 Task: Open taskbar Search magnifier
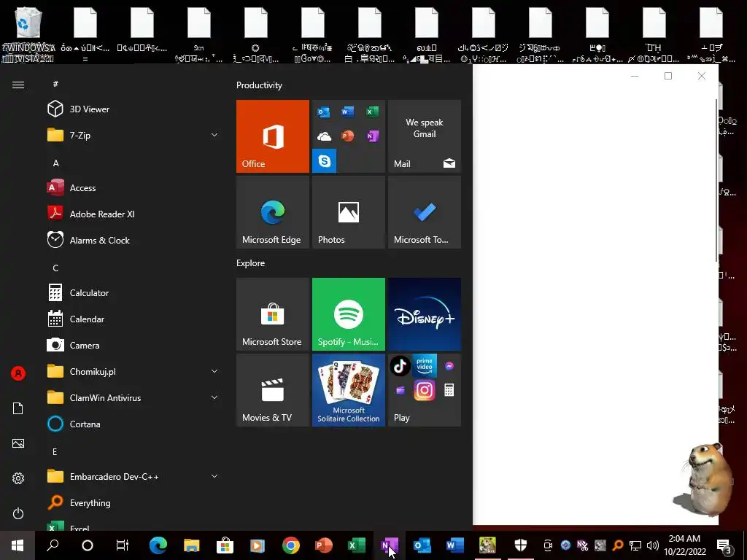tap(53, 545)
